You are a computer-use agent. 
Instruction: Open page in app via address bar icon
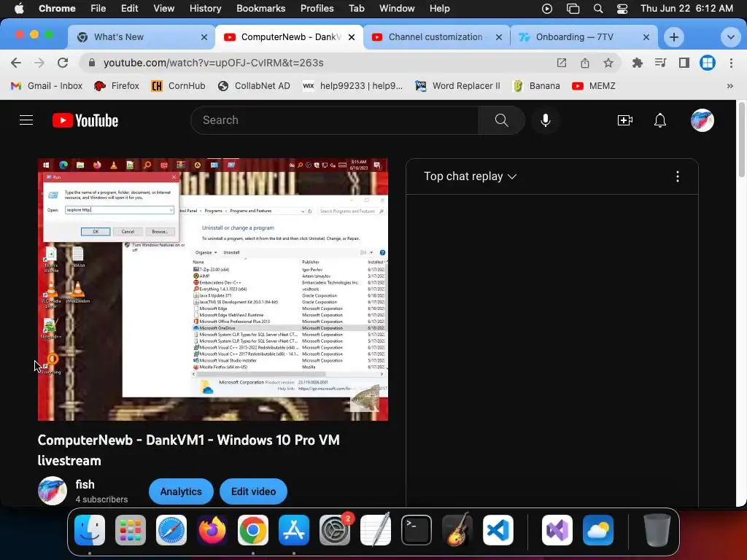tap(562, 63)
